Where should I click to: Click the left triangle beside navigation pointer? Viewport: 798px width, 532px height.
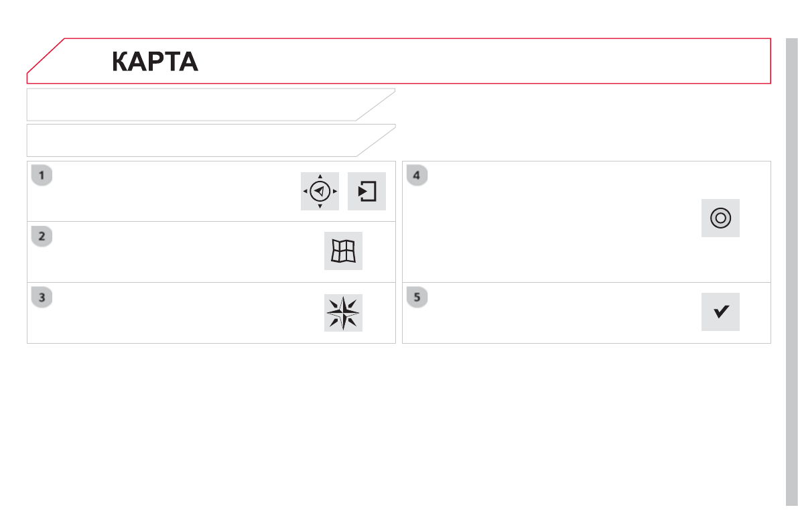click(x=305, y=192)
